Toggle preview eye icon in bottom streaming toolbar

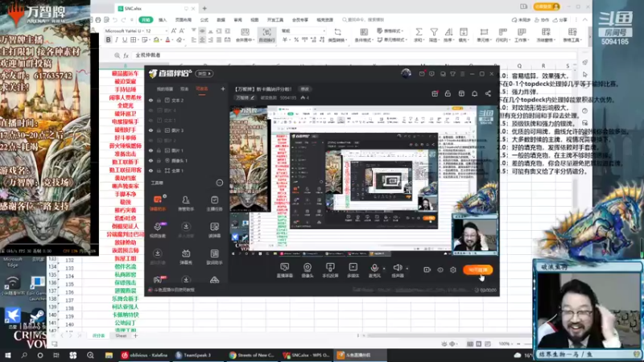pos(440,269)
